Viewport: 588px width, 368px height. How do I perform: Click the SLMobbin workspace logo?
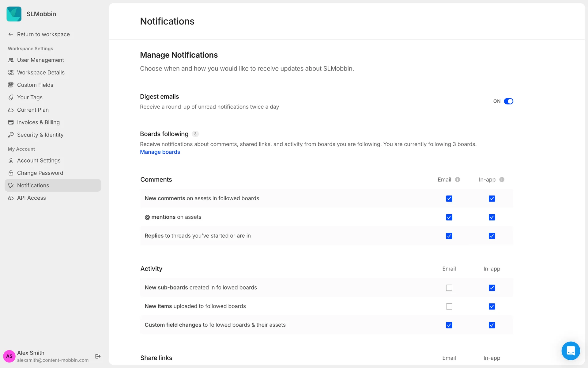(x=14, y=14)
